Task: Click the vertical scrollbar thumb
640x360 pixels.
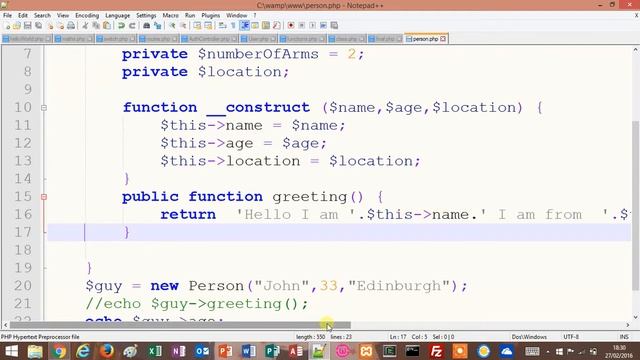Action: [636, 205]
